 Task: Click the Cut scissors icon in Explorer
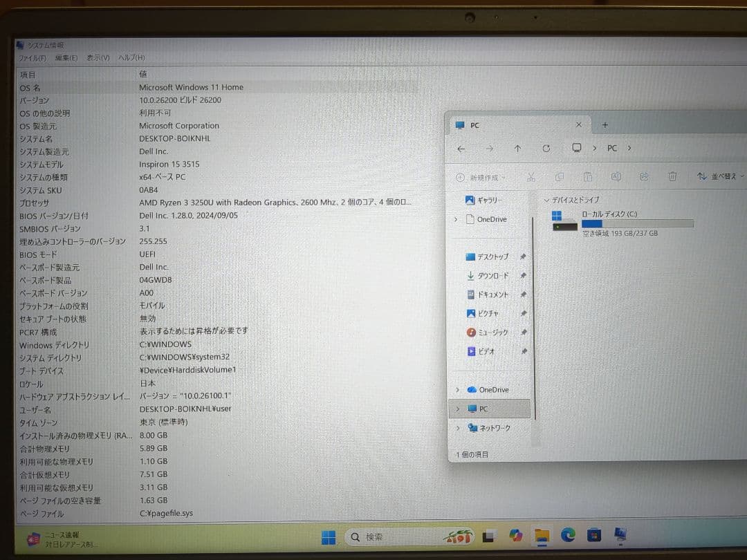(531, 177)
